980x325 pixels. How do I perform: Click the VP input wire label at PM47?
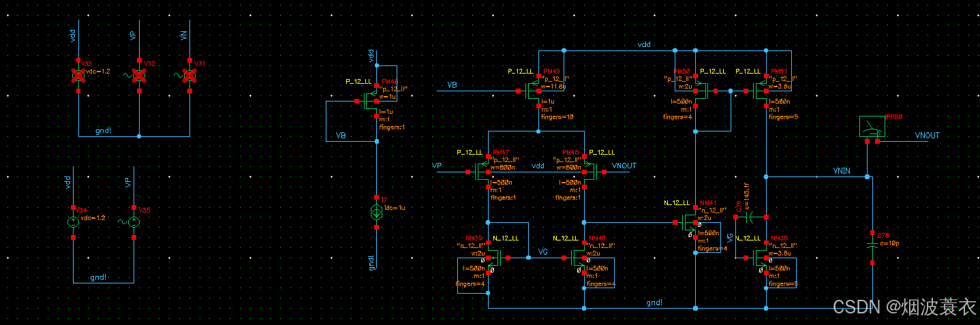[x=437, y=166]
